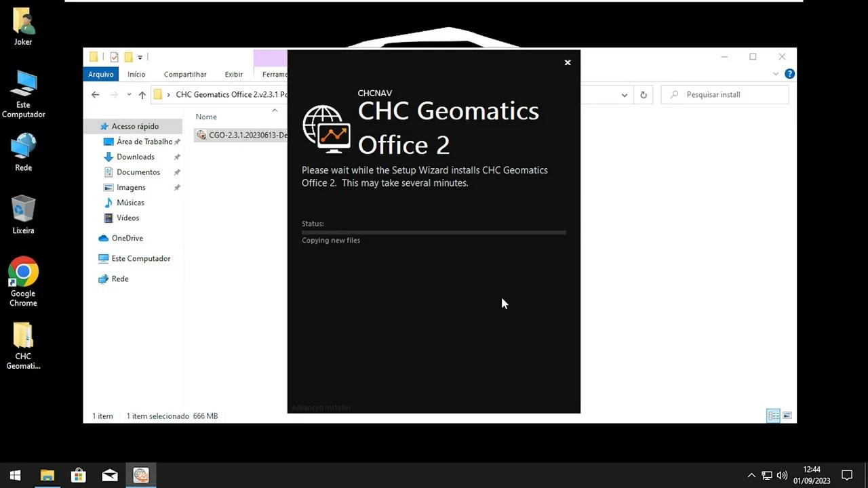Switch to the Início ribbon tab
The height and width of the screenshot is (488, 868).
point(136,75)
